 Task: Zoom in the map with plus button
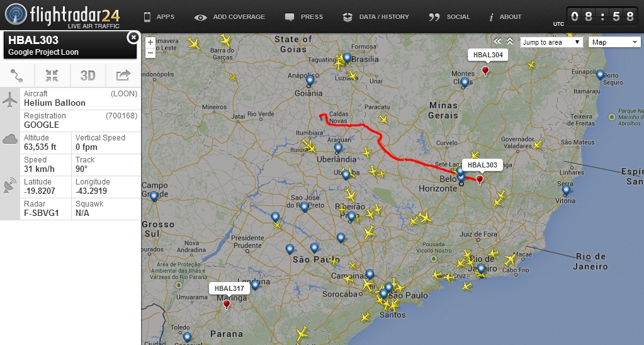tap(150, 42)
